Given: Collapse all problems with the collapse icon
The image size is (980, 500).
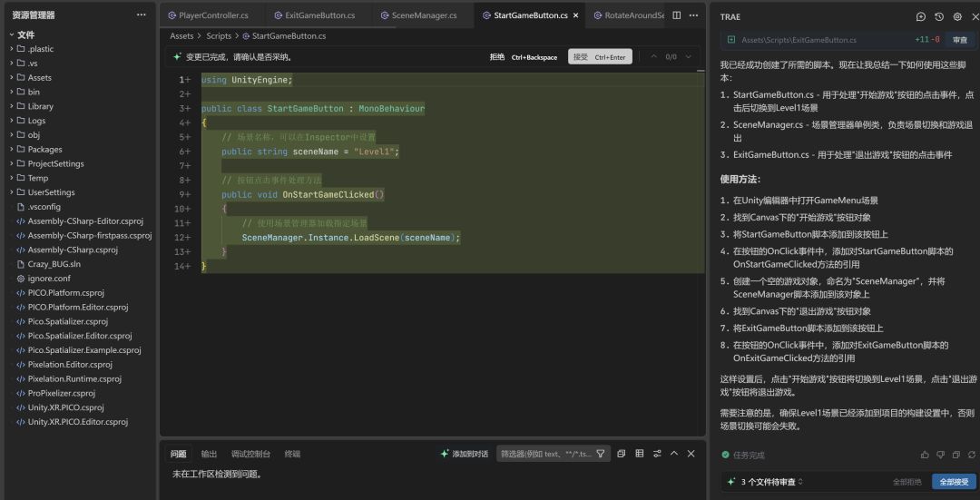Looking at the screenshot, I should point(622,454).
